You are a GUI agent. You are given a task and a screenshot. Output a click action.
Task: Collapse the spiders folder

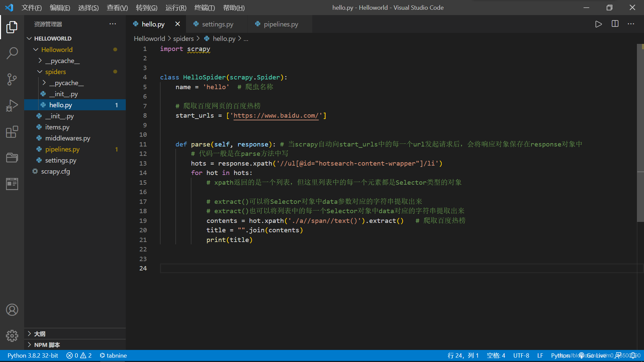[x=55, y=72]
